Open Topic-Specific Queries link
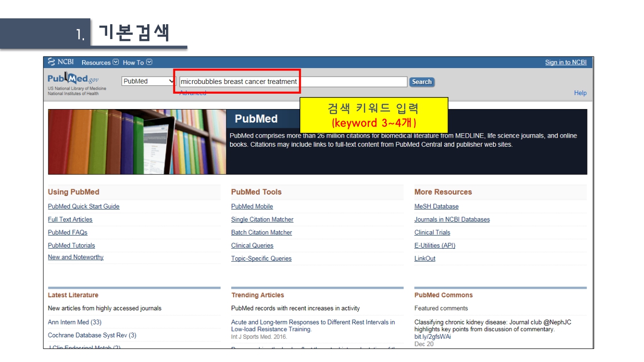Image resolution: width=644 pixels, height=362 pixels. pos(261,259)
